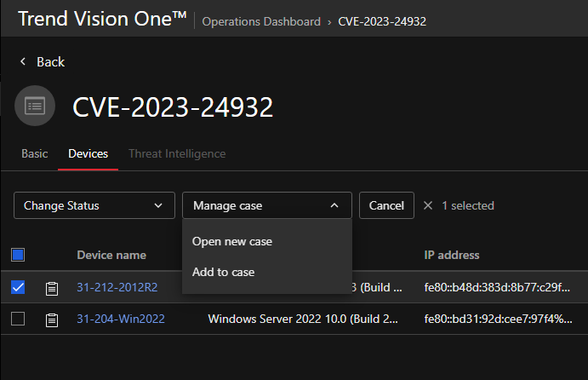
Task: Uncheck the 31-212-2012R2 row checkbox
Action: 18,287
